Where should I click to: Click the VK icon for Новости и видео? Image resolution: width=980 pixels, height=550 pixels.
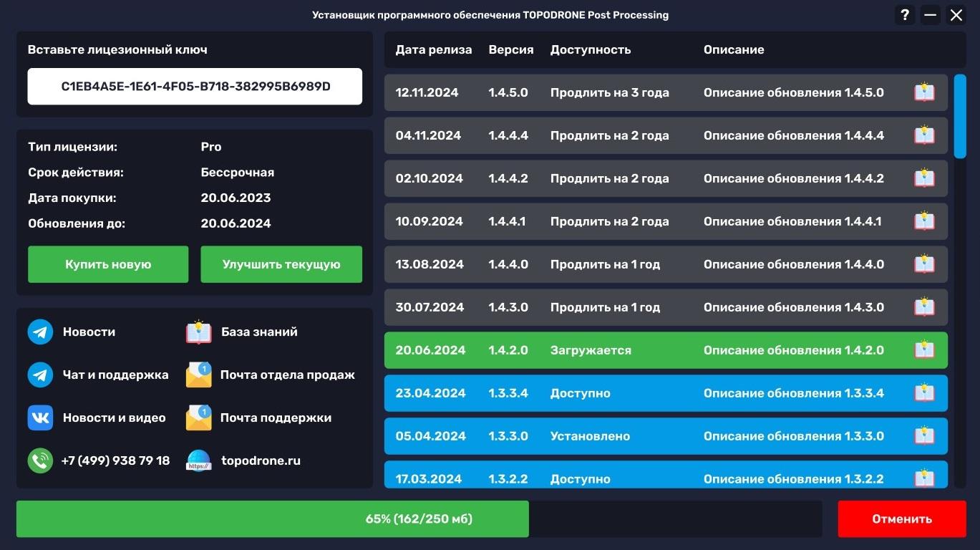click(40, 418)
